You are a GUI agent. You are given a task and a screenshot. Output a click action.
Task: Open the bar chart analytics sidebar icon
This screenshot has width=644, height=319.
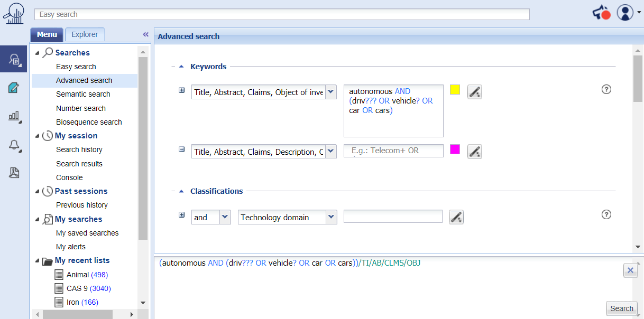[14, 116]
